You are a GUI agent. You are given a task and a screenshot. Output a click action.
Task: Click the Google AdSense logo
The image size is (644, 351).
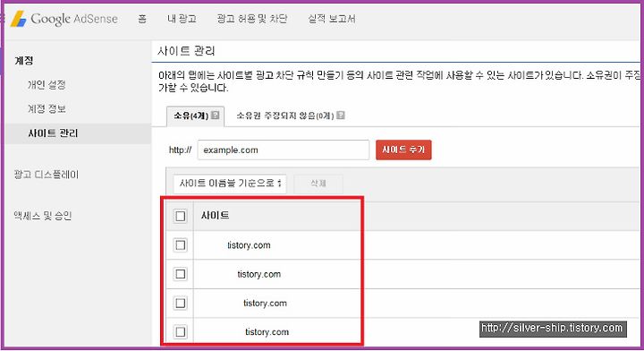click(x=64, y=19)
